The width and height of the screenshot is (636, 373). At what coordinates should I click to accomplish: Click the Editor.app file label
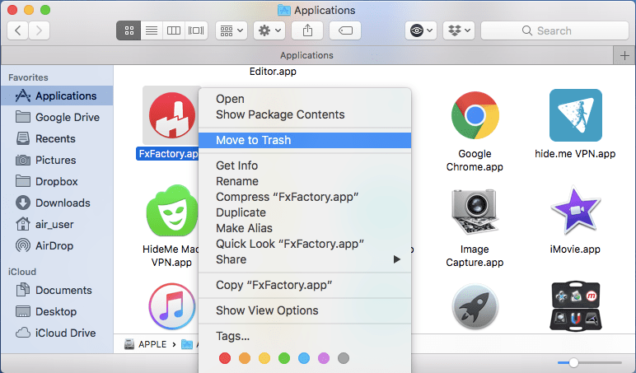point(273,72)
